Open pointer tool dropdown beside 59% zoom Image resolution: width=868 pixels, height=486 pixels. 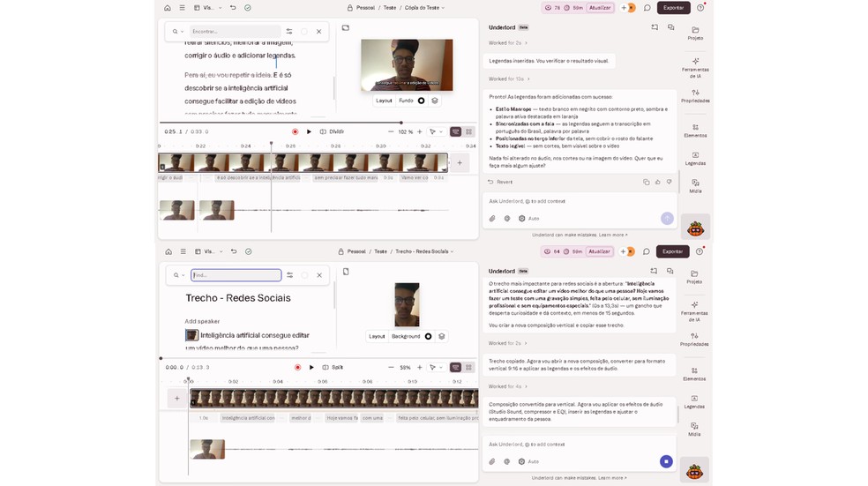pyautogui.click(x=437, y=368)
